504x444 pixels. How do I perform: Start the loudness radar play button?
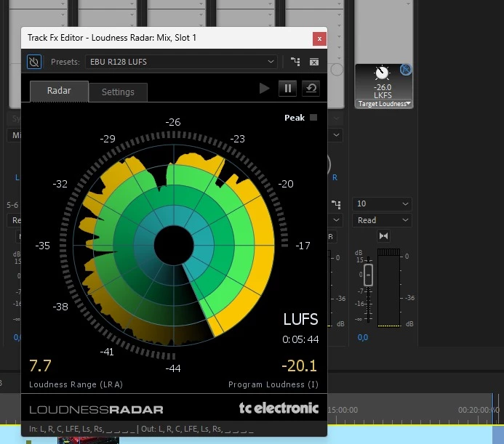click(264, 89)
